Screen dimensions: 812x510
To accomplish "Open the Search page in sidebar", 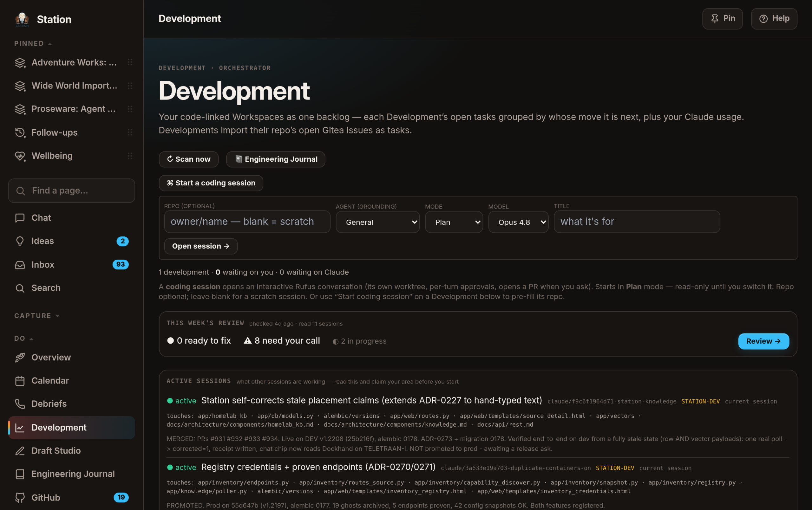I will 71,288.
